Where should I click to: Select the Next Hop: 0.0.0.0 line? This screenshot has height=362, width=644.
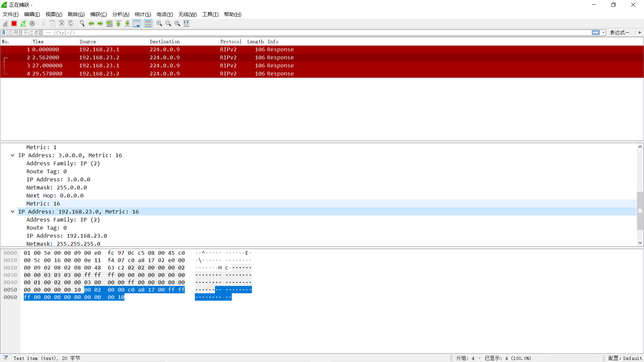point(55,196)
